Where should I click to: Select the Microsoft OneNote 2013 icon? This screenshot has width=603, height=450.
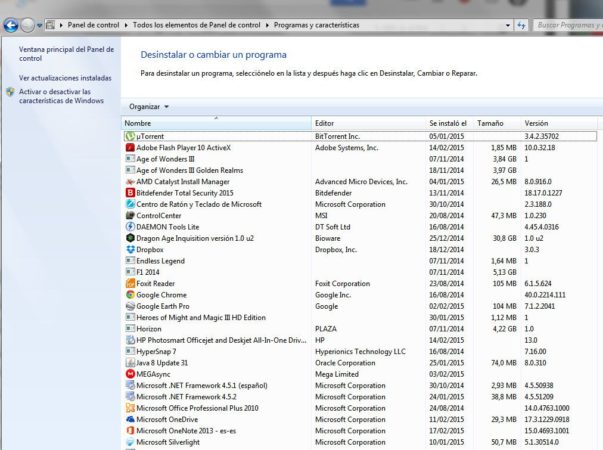click(x=130, y=431)
